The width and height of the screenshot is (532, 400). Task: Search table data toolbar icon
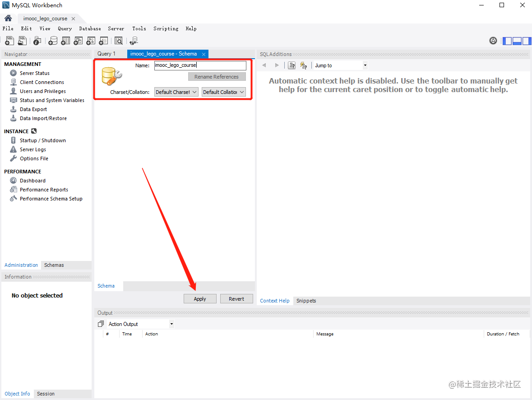(x=118, y=41)
